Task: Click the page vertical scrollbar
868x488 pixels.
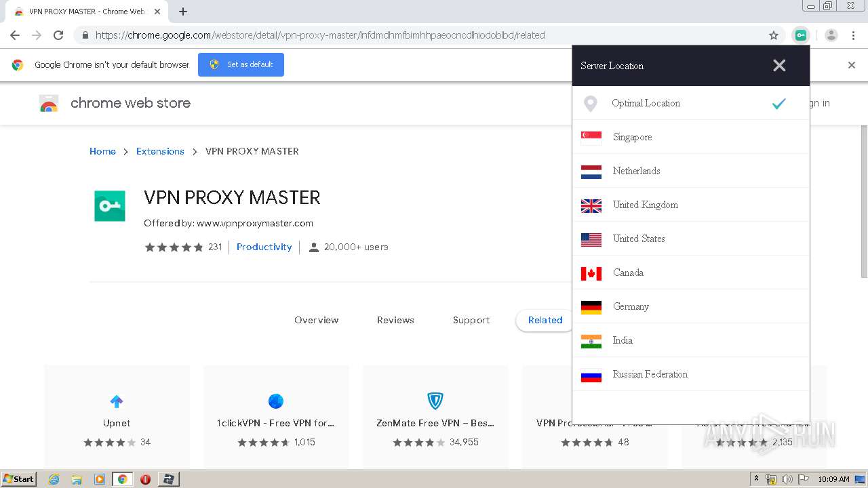Action: point(863,201)
